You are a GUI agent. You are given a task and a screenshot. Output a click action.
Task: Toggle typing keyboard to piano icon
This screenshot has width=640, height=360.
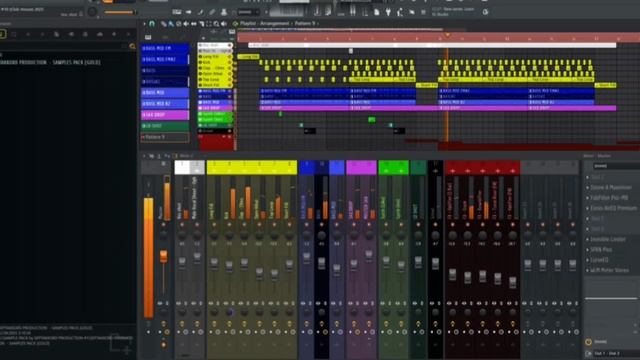pos(177,12)
